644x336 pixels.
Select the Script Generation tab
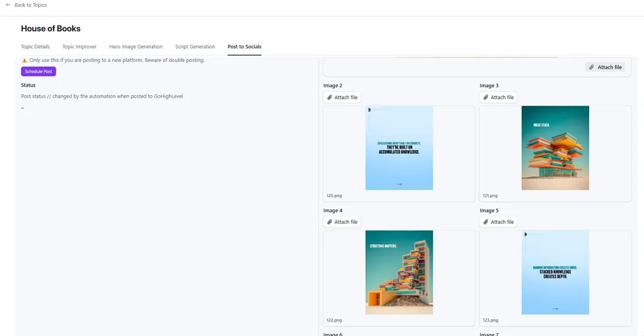tap(195, 47)
